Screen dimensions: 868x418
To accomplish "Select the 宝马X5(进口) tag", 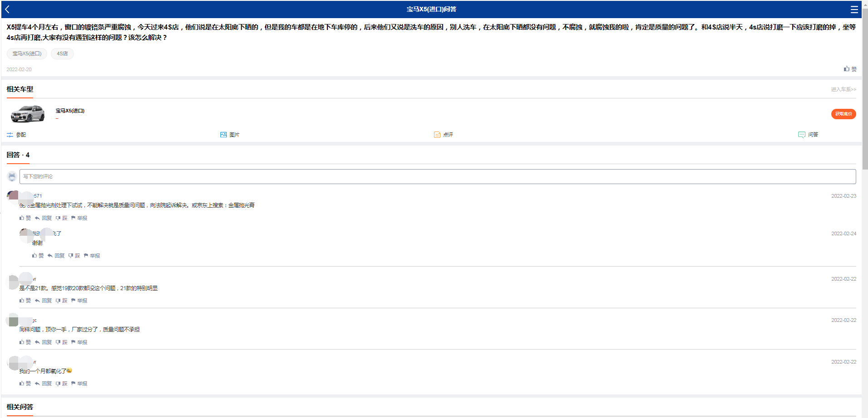I will (27, 53).
